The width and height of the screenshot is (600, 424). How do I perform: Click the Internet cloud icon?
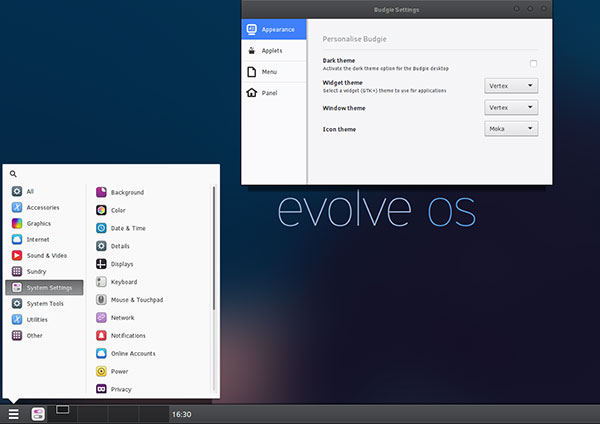click(x=17, y=239)
